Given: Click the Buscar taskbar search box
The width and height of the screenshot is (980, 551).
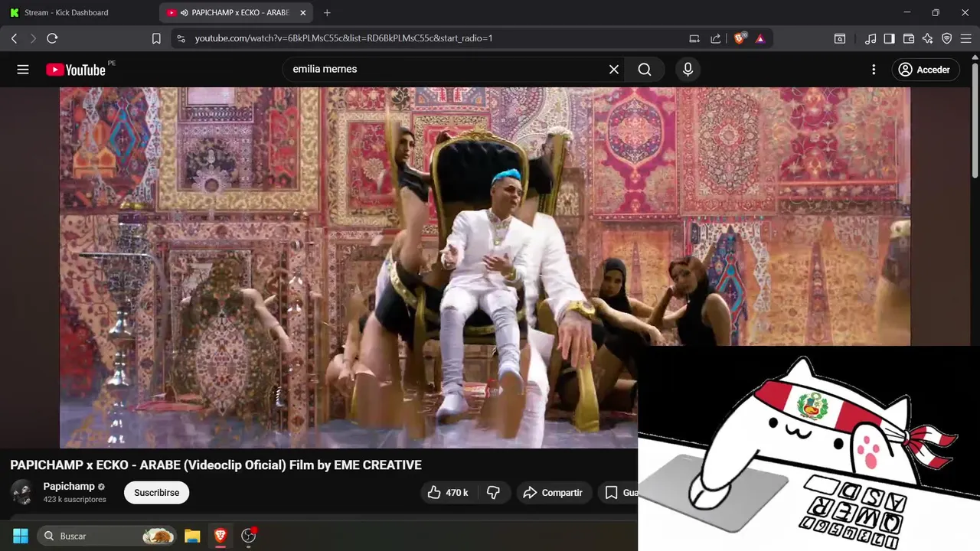Looking at the screenshot, I should point(108,536).
